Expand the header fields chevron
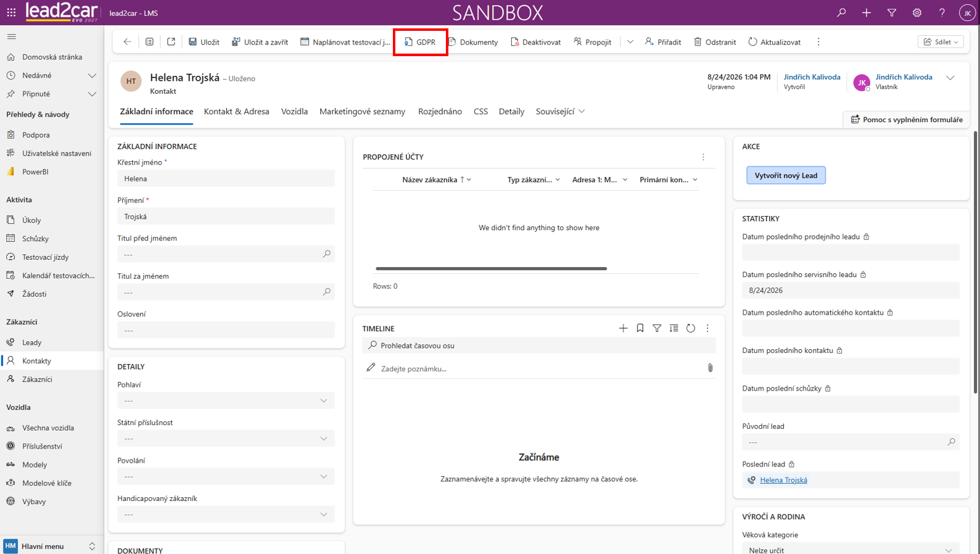Viewport: 980px width, 554px height. click(x=950, y=78)
